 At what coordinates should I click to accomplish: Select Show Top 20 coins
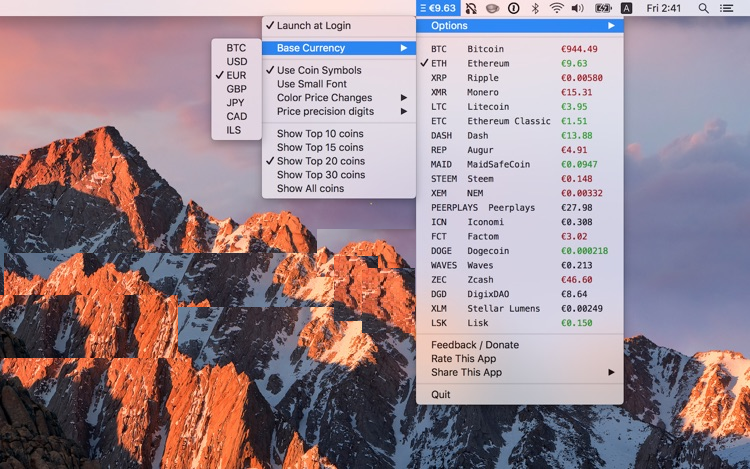(339, 161)
